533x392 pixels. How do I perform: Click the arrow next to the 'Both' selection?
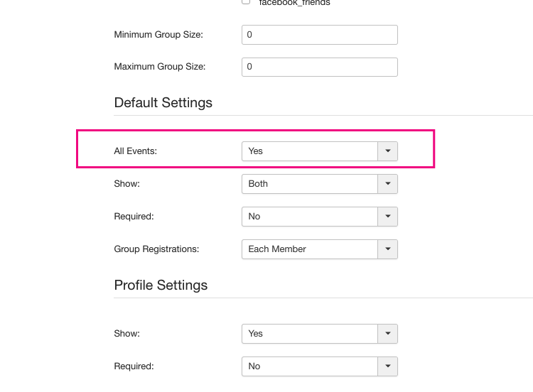coord(387,183)
